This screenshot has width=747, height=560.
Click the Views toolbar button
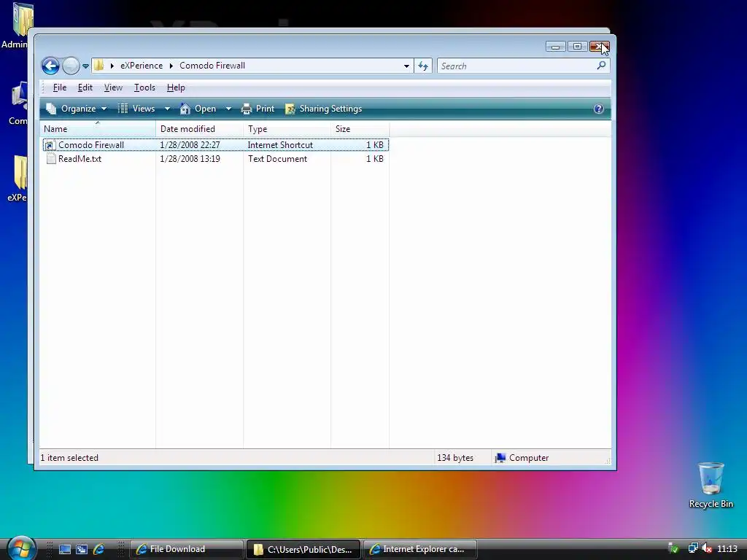(x=136, y=109)
